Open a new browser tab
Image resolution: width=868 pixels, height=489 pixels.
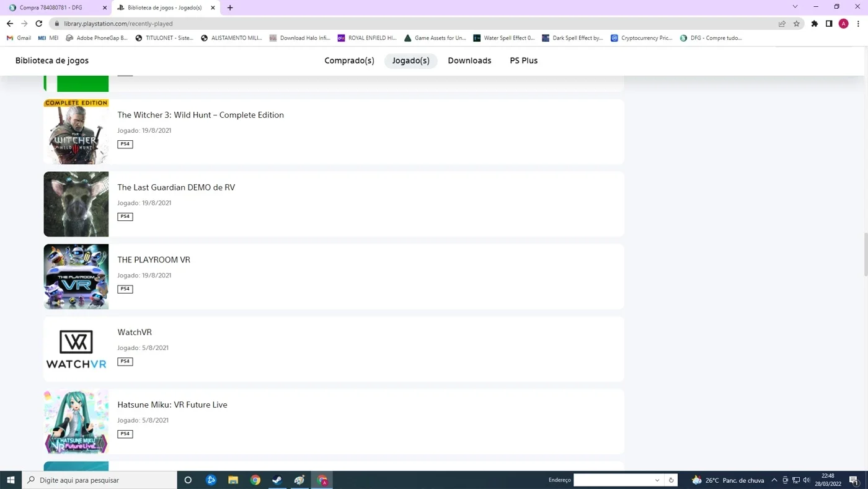click(230, 7)
